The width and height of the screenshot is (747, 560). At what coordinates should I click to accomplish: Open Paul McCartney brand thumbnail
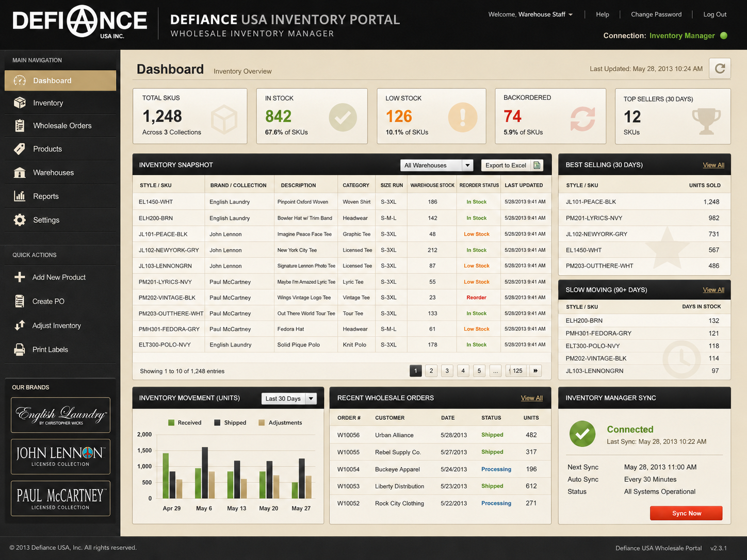click(60, 498)
